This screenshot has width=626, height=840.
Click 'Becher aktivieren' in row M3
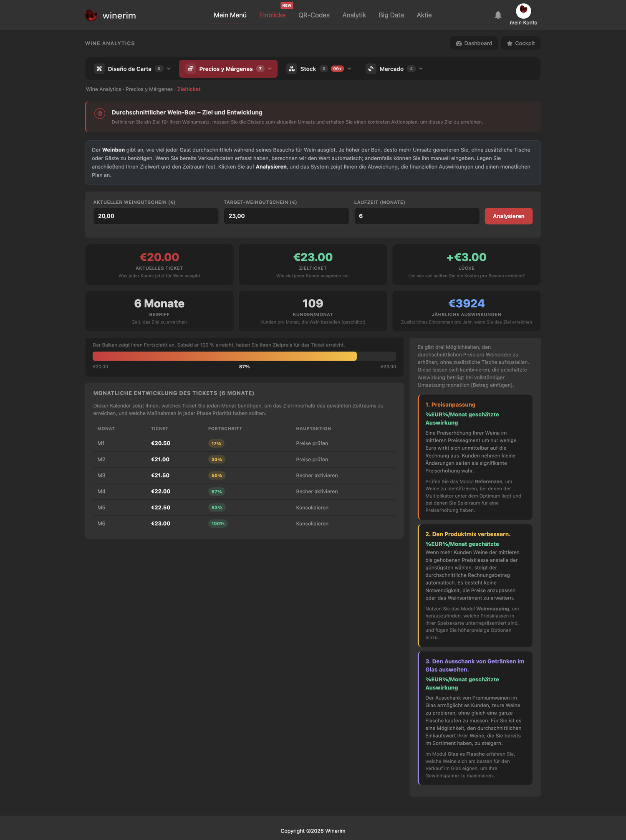(x=317, y=476)
